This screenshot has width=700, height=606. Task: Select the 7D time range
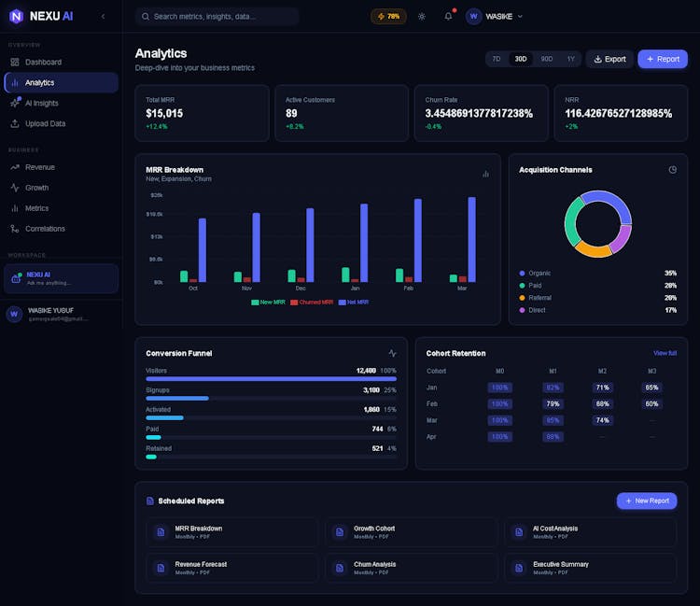pos(497,59)
